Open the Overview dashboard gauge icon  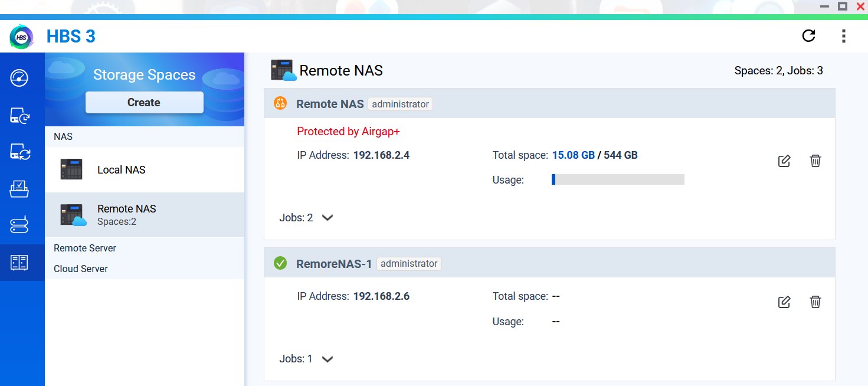pos(19,78)
